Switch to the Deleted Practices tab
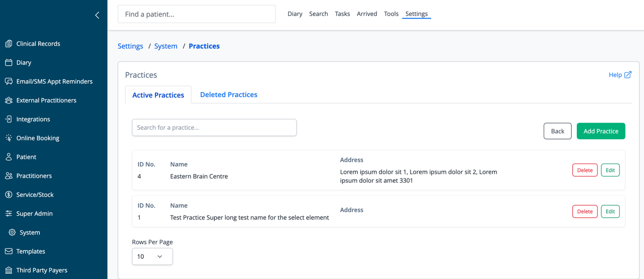The height and width of the screenshot is (279, 644). pyautogui.click(x=229, y=94)
